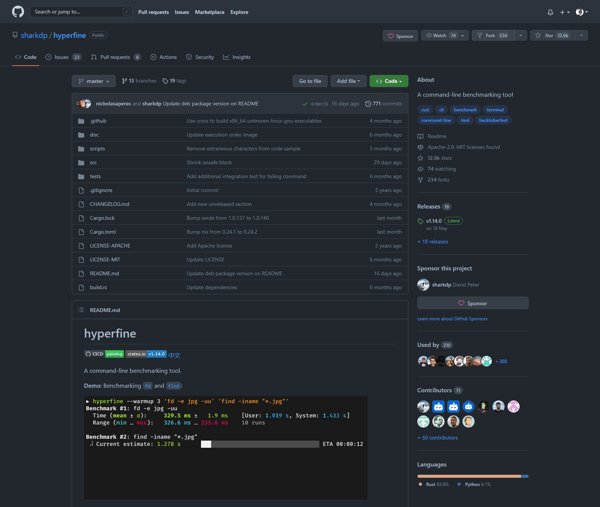
Task: Go to the sharkdp owner link
Action: pos(34,35)
